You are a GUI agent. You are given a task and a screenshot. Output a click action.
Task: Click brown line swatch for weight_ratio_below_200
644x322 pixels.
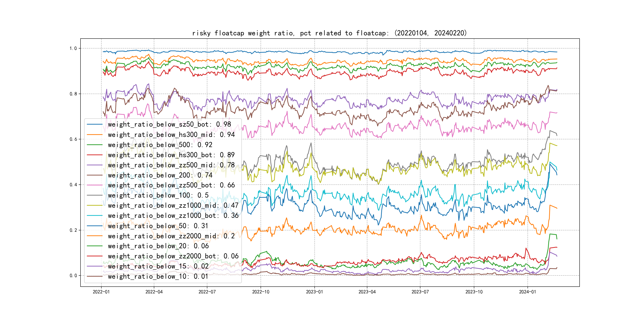[94, 175]
